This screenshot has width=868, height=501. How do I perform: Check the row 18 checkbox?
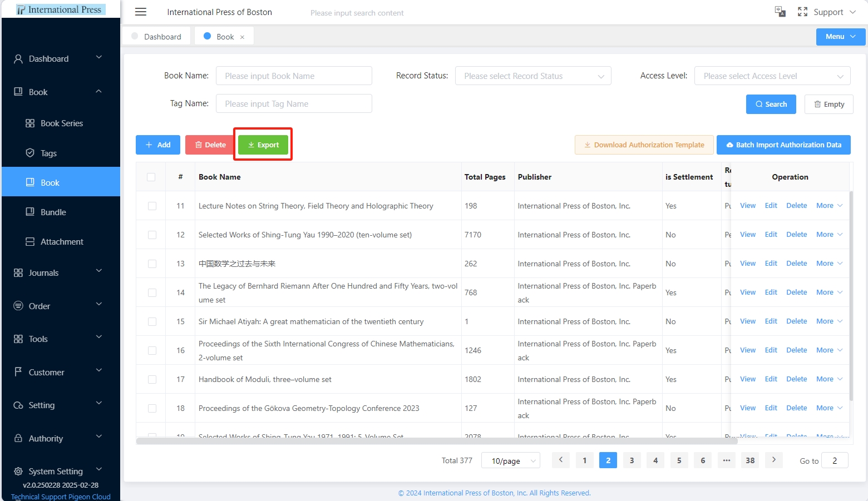(152, 408)
